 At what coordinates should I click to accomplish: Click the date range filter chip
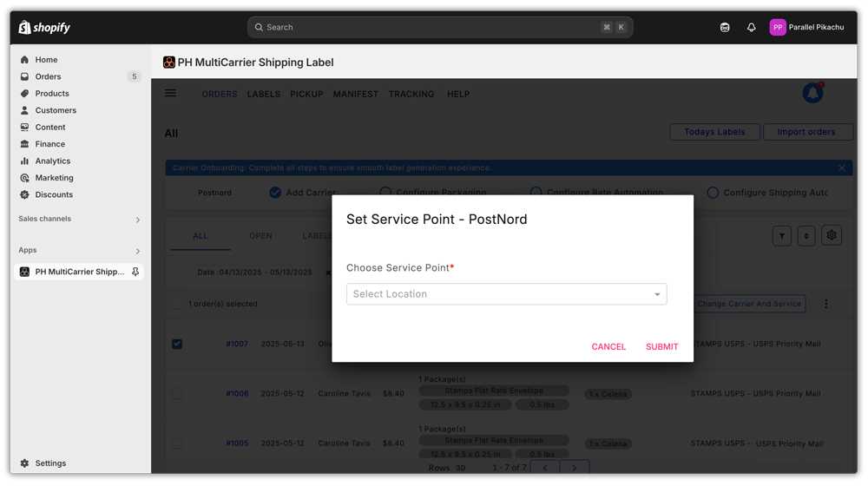pyautogui.click(x=254, y=273)
